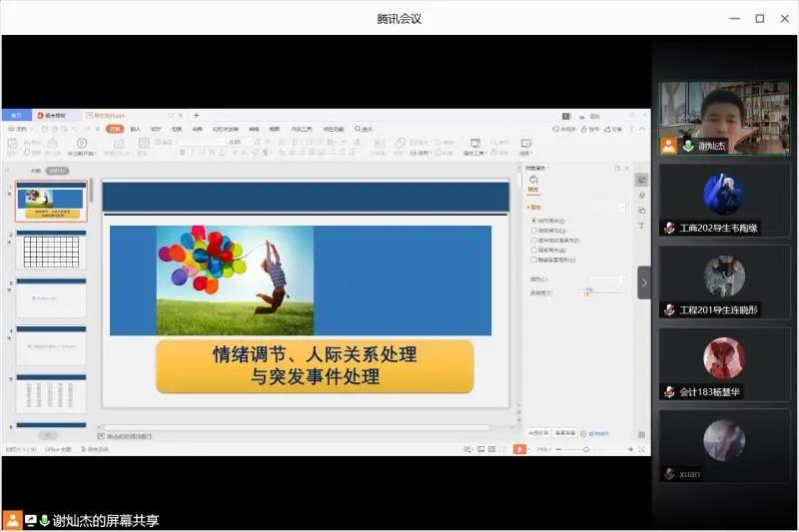
Task: Click the transparency slider handle
Action: point(586,292)
